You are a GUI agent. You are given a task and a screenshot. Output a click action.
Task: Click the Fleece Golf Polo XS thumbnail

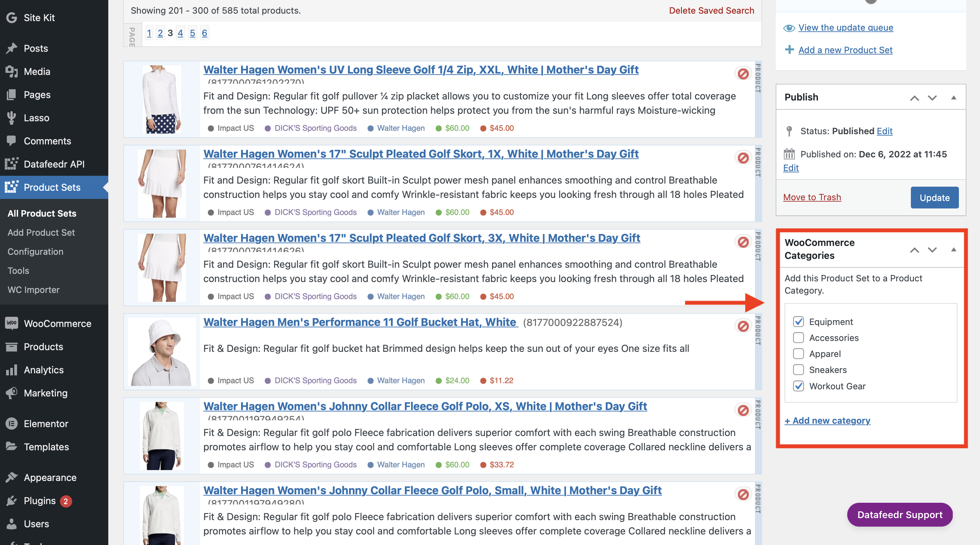point(162,436)
